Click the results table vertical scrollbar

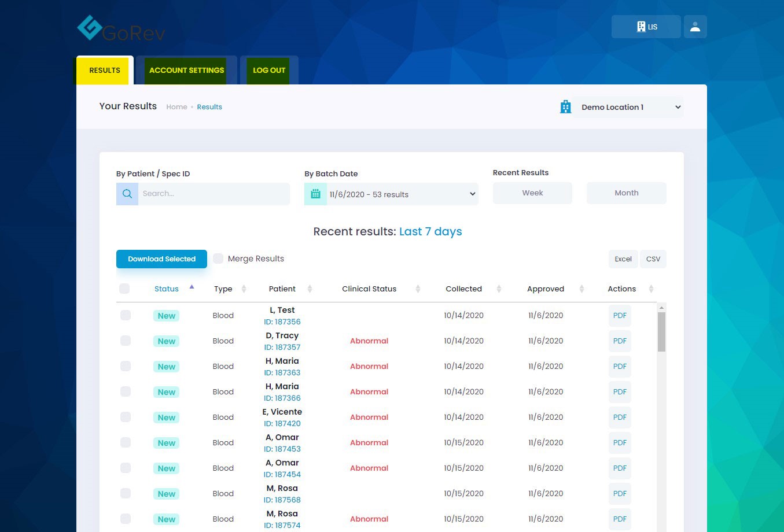(x=661, y=332)
